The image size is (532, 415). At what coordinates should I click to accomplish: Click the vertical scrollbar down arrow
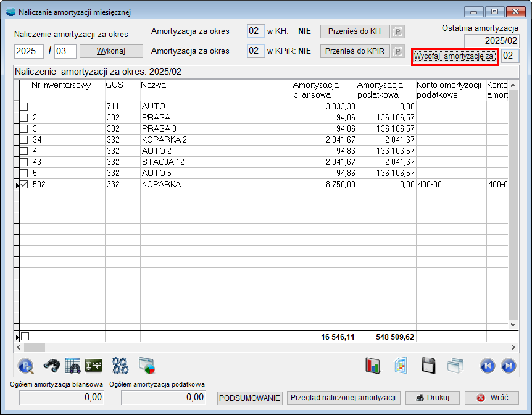[513, 324]
